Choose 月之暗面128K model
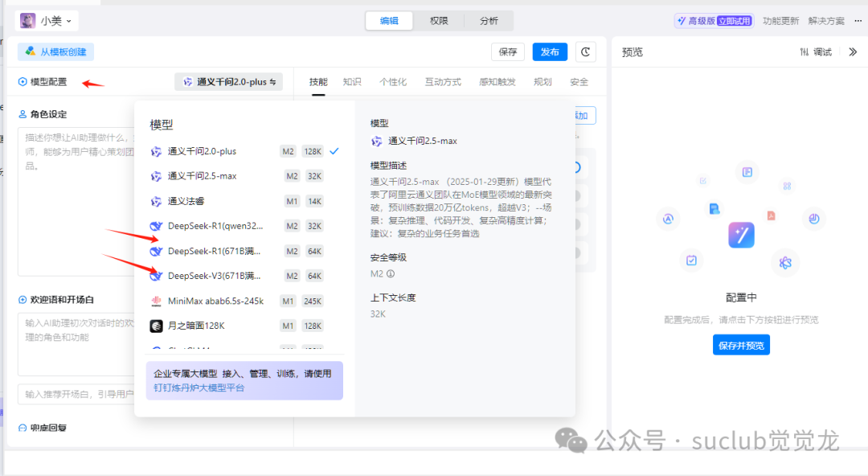This screenshot has width=868, height=476. tap(244, 326)
